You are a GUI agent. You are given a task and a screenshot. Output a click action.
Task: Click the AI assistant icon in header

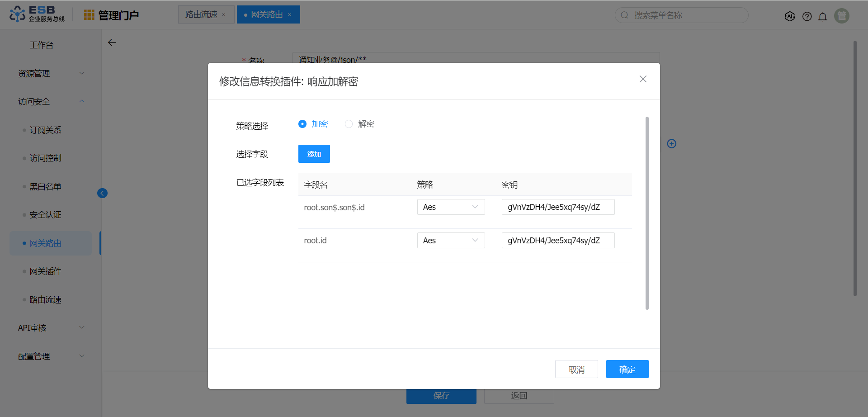(790, 16)
